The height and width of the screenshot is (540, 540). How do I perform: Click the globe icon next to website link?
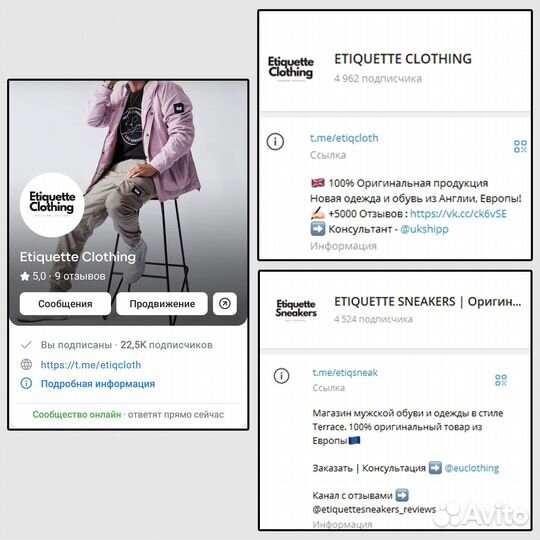point(27,364)
